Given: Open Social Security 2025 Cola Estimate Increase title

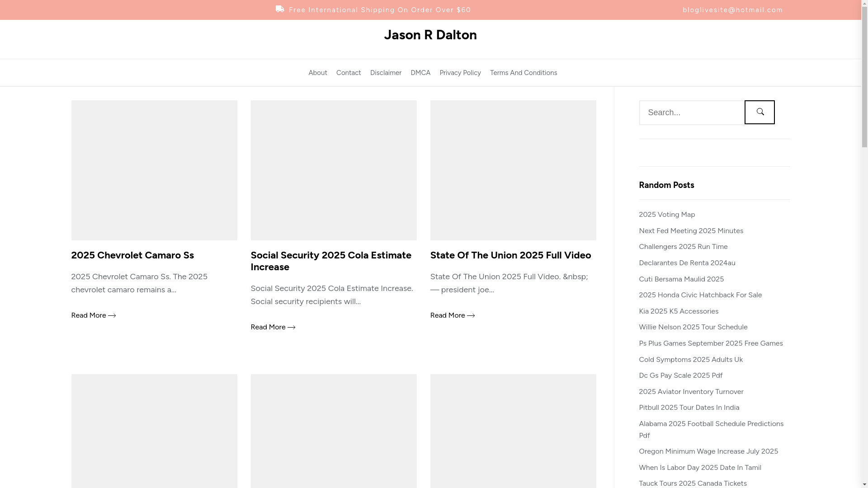Looking at the screenshot, I should pyautogui.click(x=331, y=261).
